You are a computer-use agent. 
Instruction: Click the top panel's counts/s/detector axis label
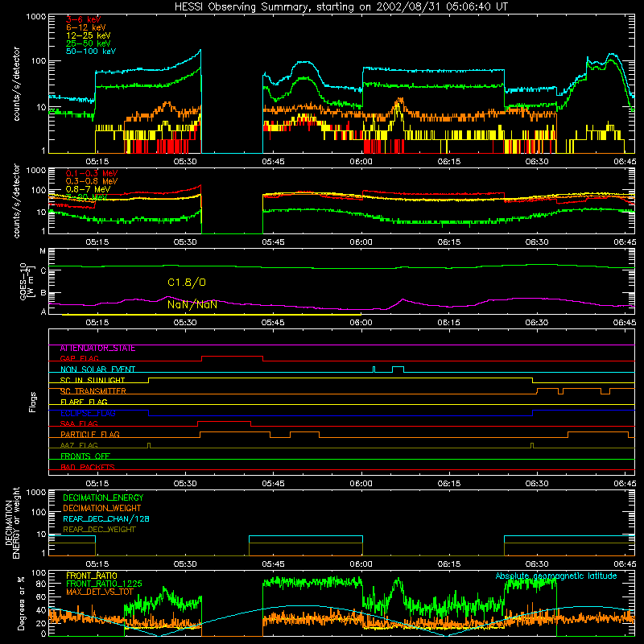(16, 84)
